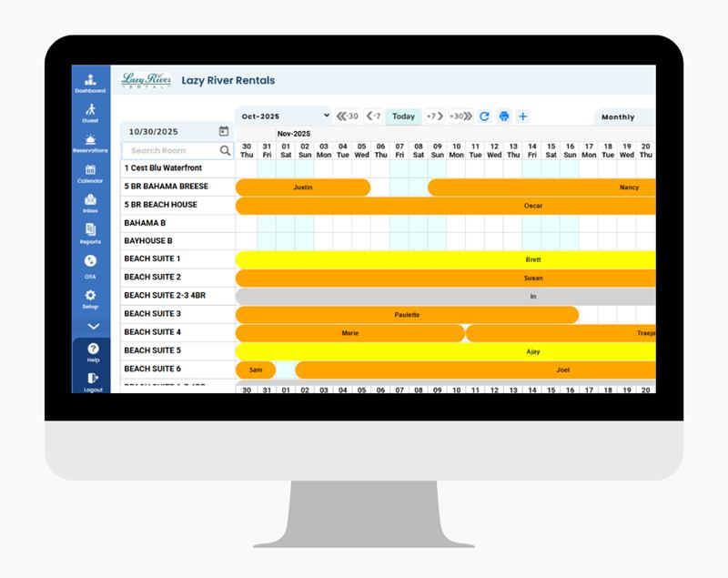Click the Logout icon in sidebar
The image size is (728, 578).
click(93, 380)
